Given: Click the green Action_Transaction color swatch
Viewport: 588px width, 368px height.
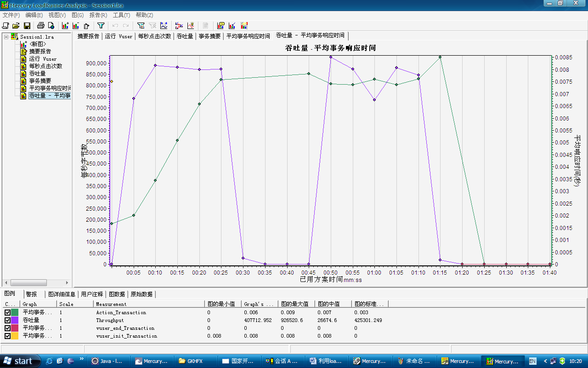Looking at the screenshot, I should pyautogui.click(x=15, y=312).
